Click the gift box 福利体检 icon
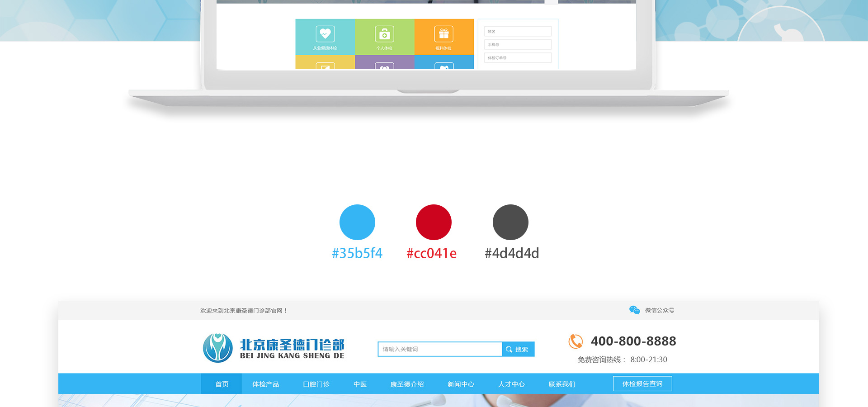 pyautogui.click(x=444, y=34)
